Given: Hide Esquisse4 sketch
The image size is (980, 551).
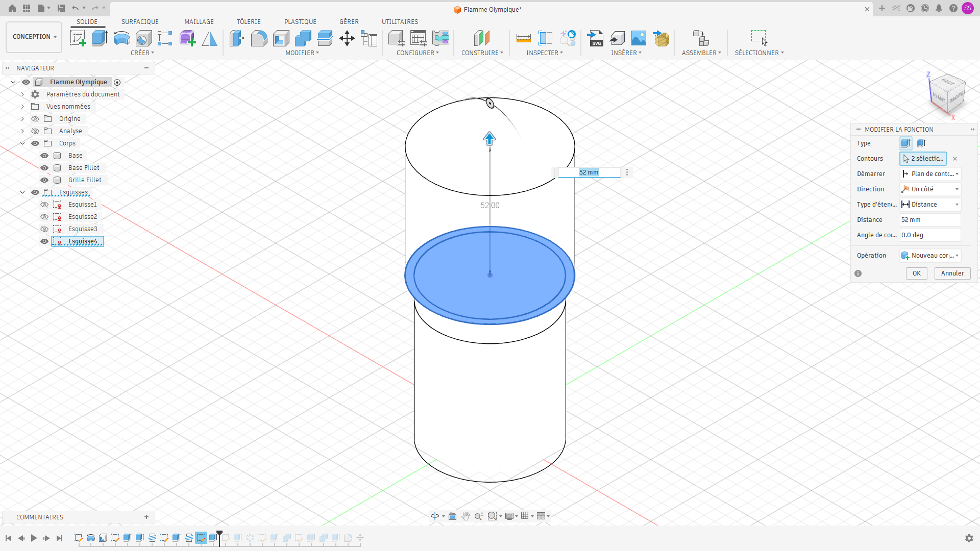Looking at the screenshot, I should (44, 241).
